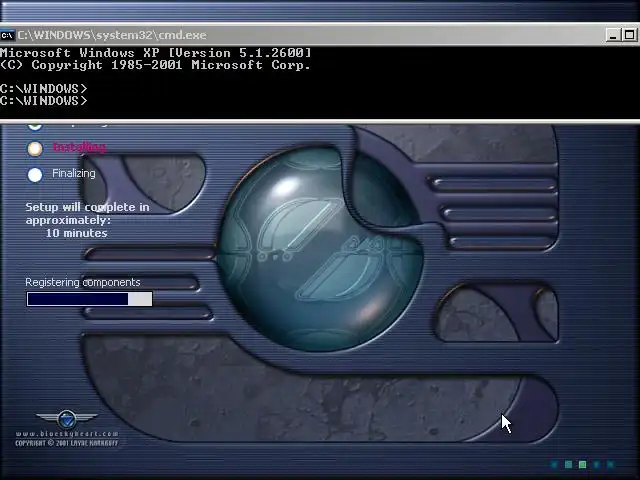Click the "10 minutes" estimate text
The height and width of the screenshot is (480, 640).
click(x=77, y=233)
